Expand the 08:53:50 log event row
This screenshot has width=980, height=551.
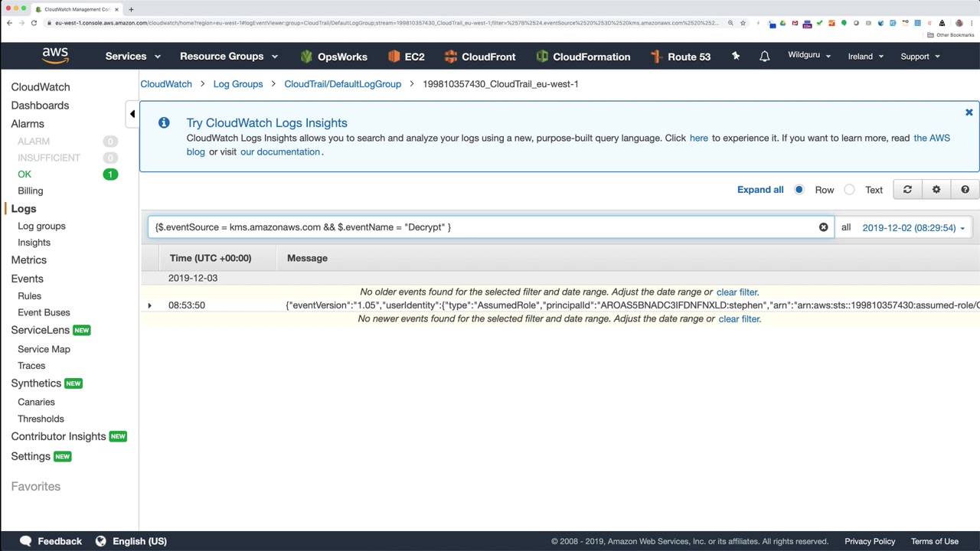[x=149, y=305]
